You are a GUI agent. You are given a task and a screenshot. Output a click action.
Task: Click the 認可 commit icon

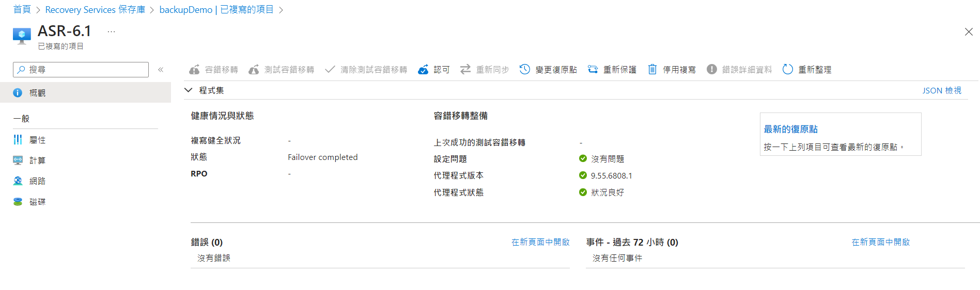click(423, 70)
